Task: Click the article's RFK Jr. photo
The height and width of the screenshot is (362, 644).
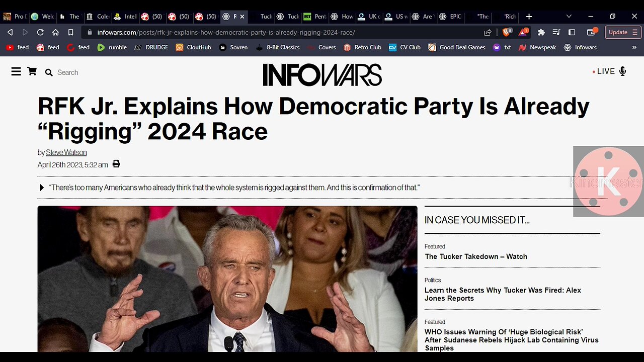Action: click(x=227, y=279)
